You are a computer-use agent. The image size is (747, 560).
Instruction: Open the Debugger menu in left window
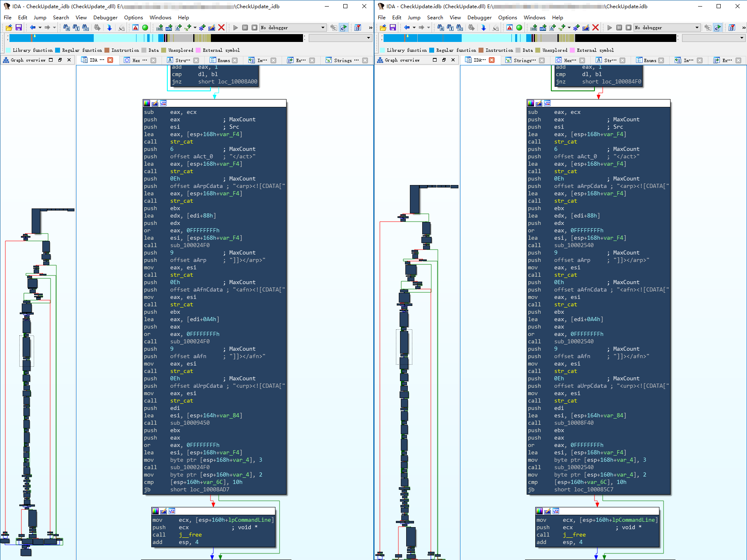click(105, 17)
